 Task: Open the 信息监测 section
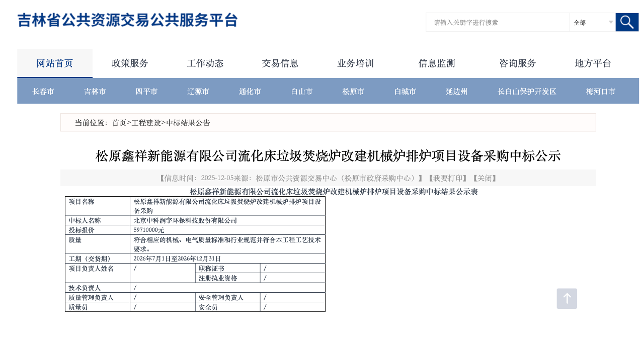pyautogui.click(x=437, y=63)
